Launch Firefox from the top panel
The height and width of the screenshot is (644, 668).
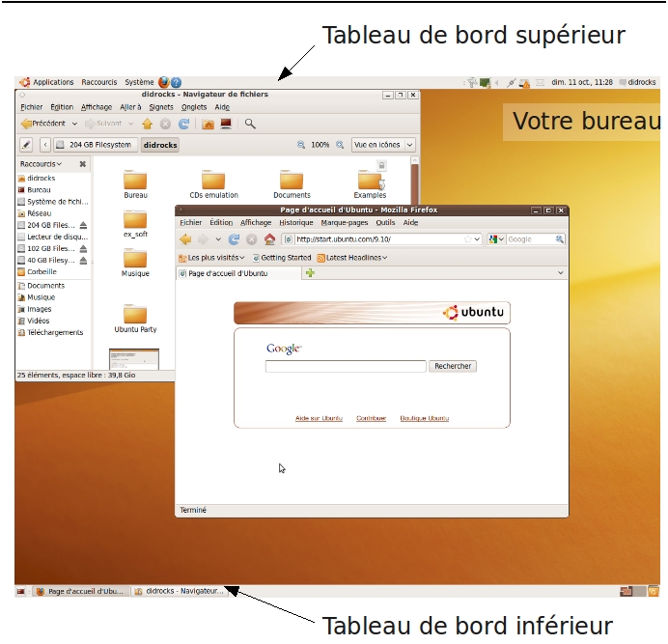163,83
